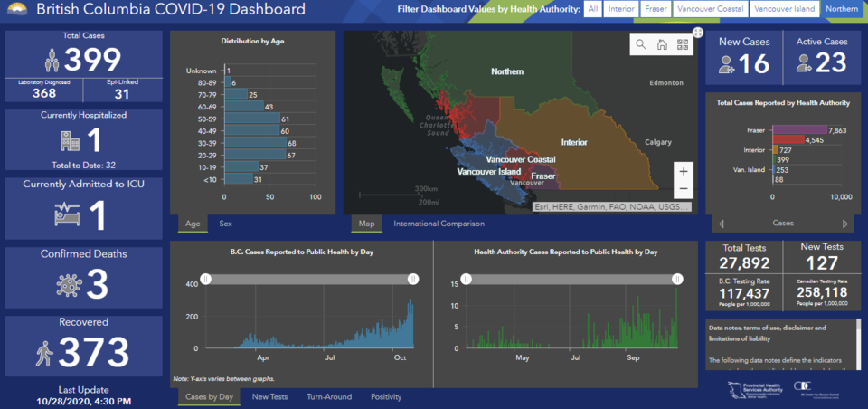Click the Vancouver Island region on map
The width and height of the screenshot is (868, 409).
489,172
